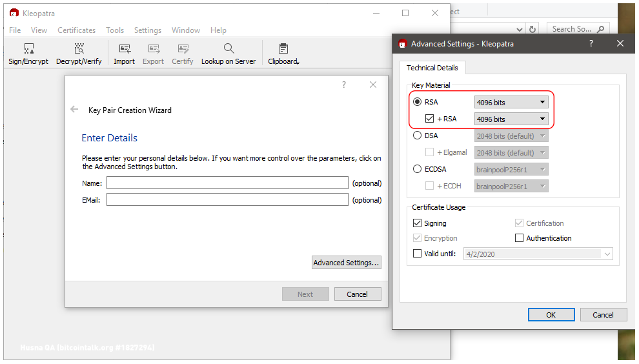Select the Technical Details tab

(x=432, y=68)
